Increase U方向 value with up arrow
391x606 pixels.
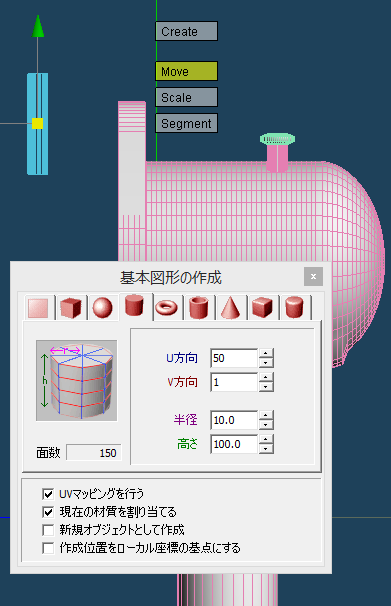[x=266, y=353]
